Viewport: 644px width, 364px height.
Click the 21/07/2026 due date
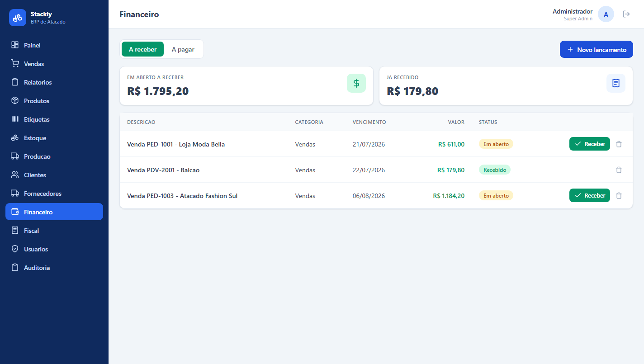pyautogui.click(x=369, y=144)
